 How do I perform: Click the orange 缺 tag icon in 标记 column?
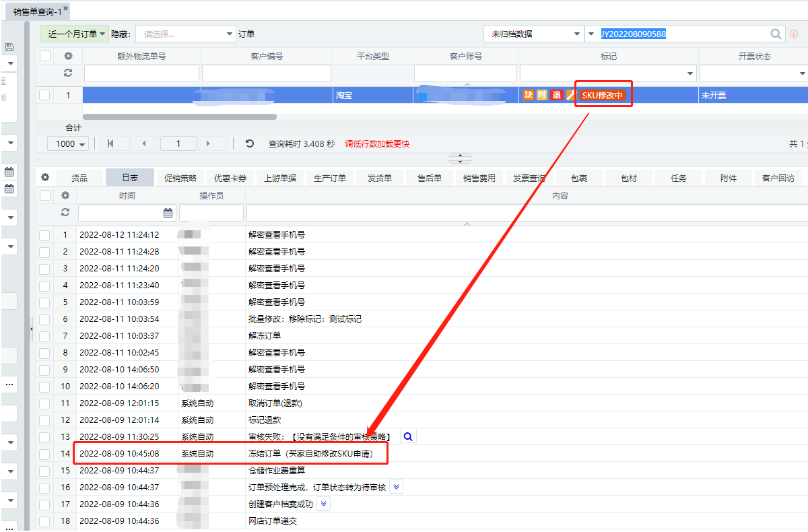(529, 96)
